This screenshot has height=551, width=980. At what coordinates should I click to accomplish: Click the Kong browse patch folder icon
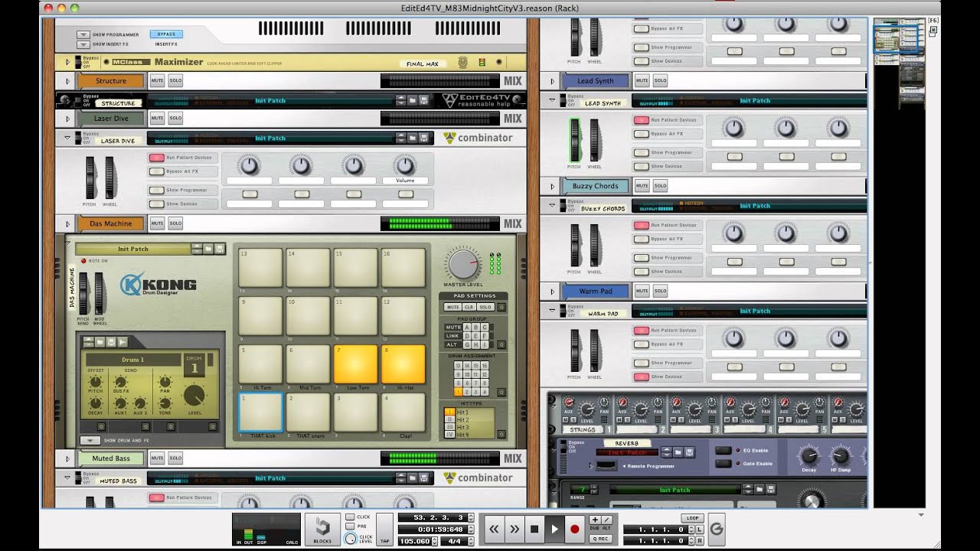(207, 249)
